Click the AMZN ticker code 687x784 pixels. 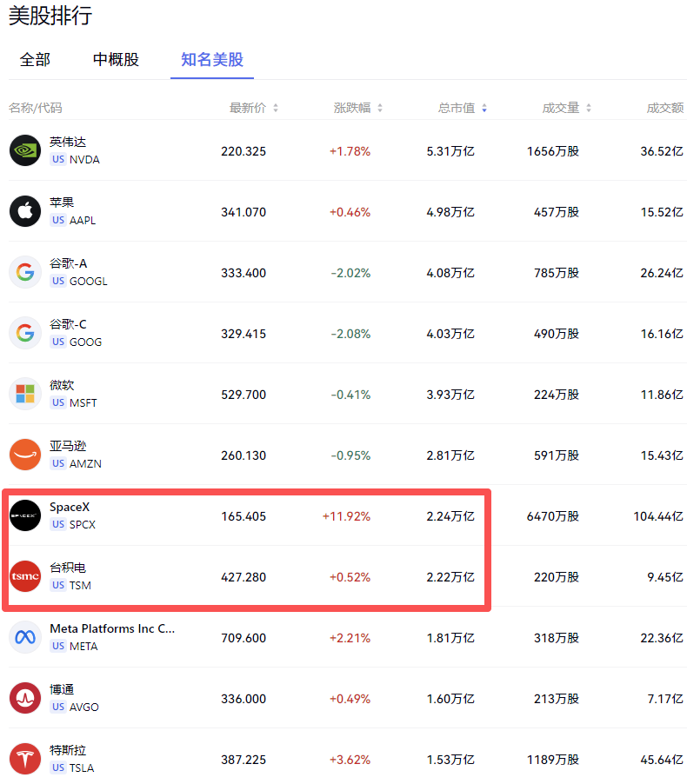click(85, 464)
